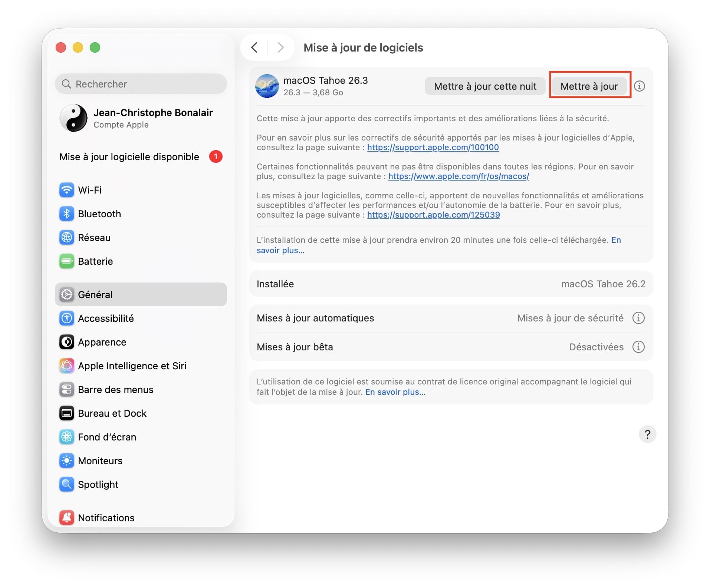
Task: Open automatic updates info button
Action: pyautogui.click(x=638, y=318)
